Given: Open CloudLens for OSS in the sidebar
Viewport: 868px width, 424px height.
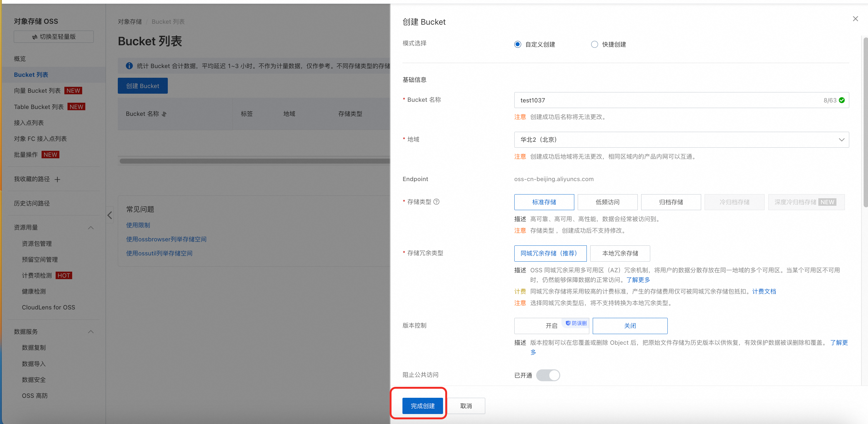Looking at the screenshot, I should (x=48, y=307).
